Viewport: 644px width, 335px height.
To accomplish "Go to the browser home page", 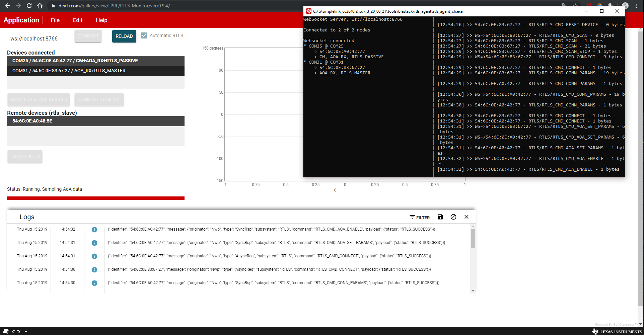I will (x=40, y=6).
